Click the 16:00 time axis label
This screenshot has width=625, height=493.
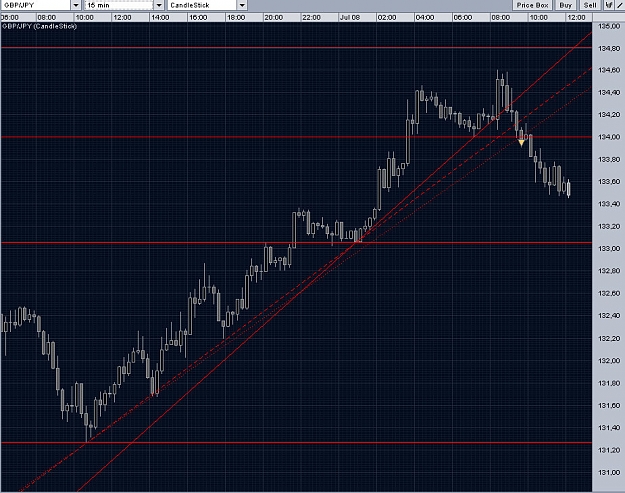coord(198,18)
